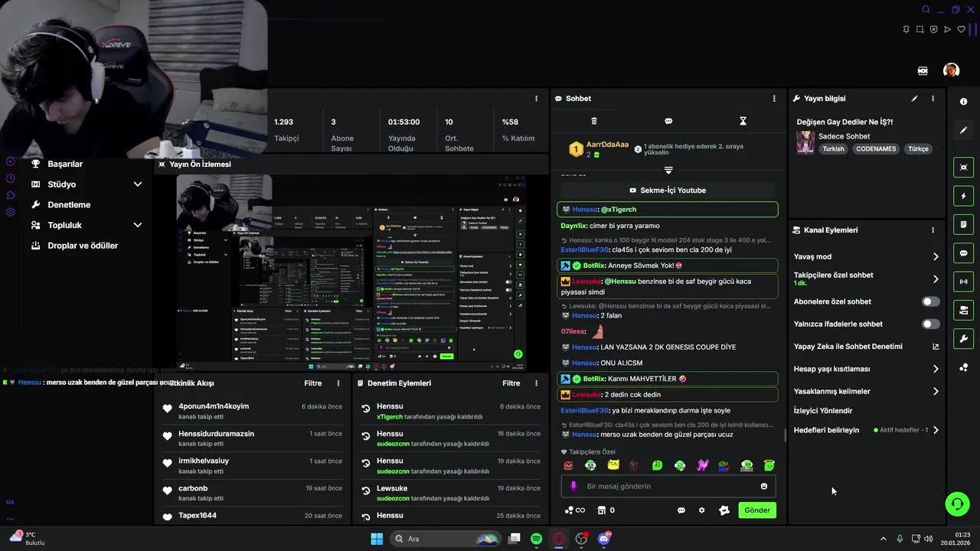Expand Yavaş mod options
This screenshot has height=551, width=980.
coord(936,256)
